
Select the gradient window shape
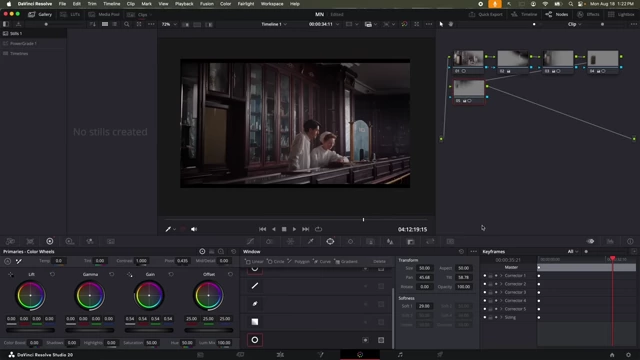click(255, 322)
